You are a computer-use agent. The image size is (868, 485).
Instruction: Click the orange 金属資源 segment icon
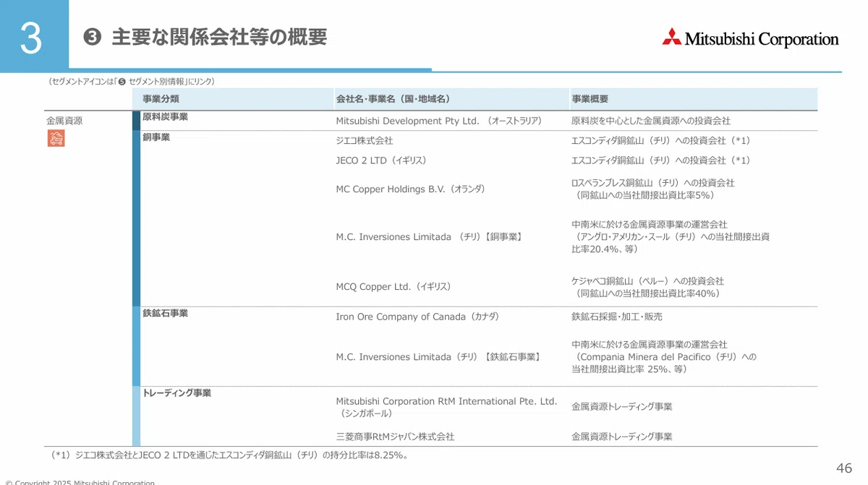56,138
